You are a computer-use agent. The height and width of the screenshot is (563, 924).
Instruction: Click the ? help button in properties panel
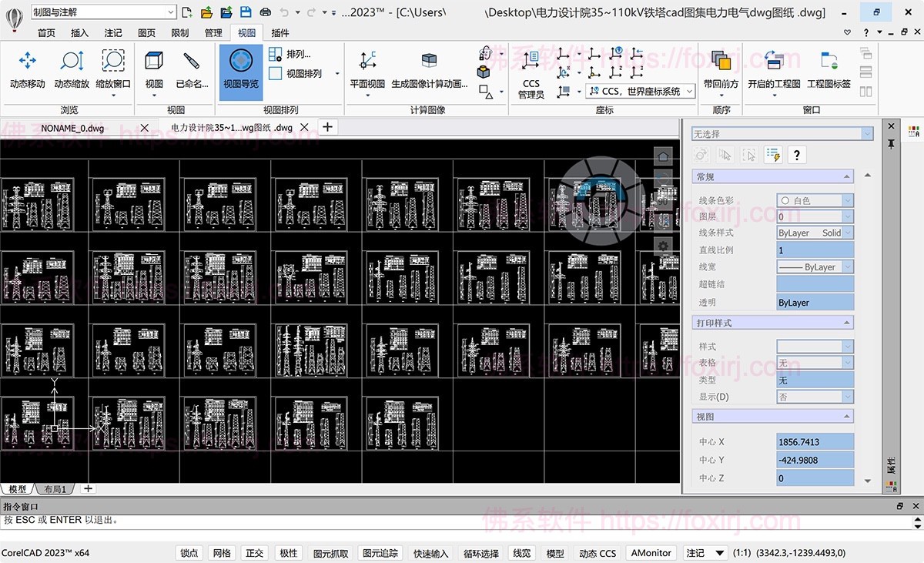coord(796,154)
